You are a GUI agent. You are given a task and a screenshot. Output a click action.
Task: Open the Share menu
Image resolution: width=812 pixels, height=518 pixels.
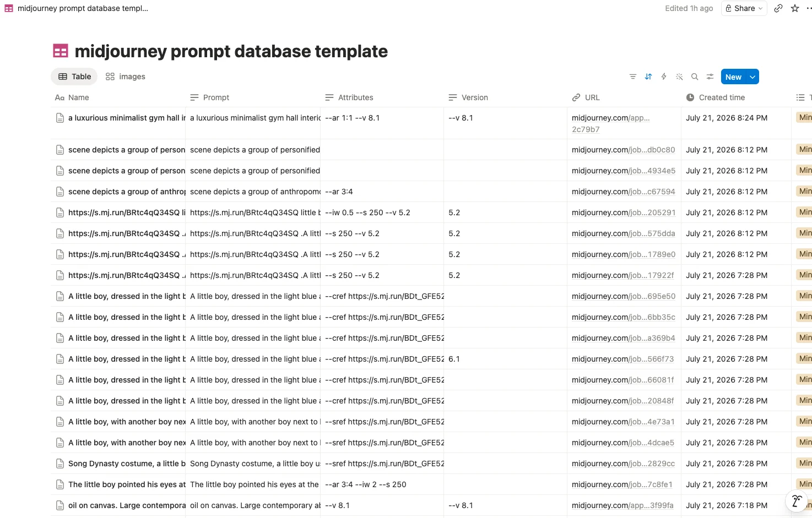click(744, 8)
